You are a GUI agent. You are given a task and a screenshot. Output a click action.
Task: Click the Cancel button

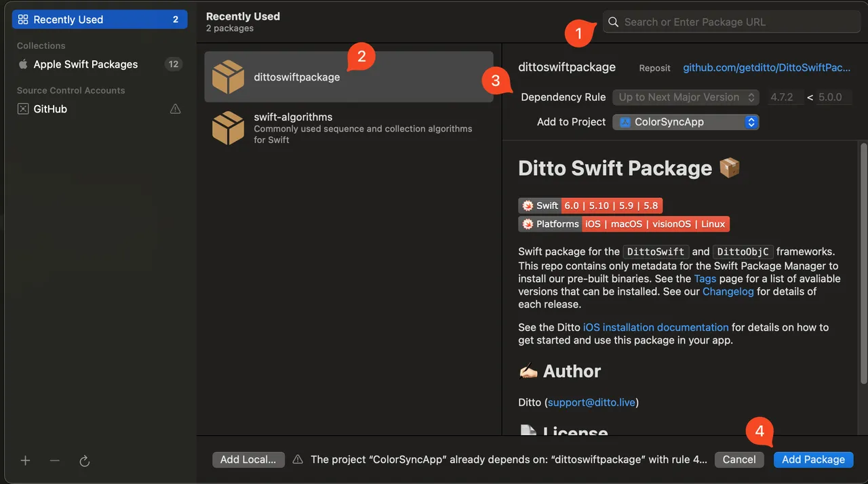click(x=739, y=460)
